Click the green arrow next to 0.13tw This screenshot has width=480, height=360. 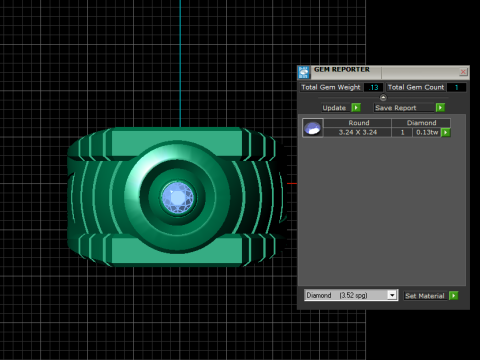[446, 133]
